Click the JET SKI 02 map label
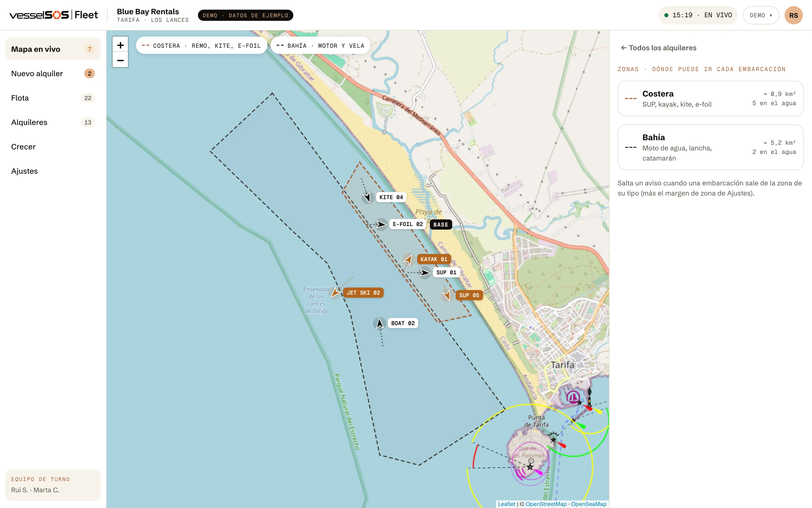 (x=363, y=293)
